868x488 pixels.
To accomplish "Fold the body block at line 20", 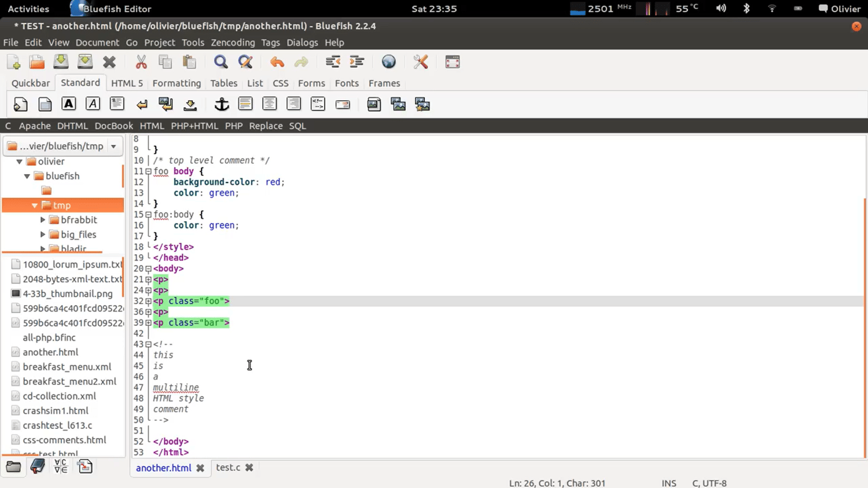I will point(148,269).
